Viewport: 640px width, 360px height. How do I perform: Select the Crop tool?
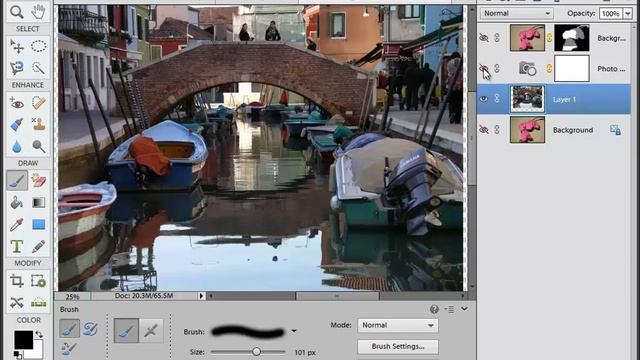click(17, 281)
